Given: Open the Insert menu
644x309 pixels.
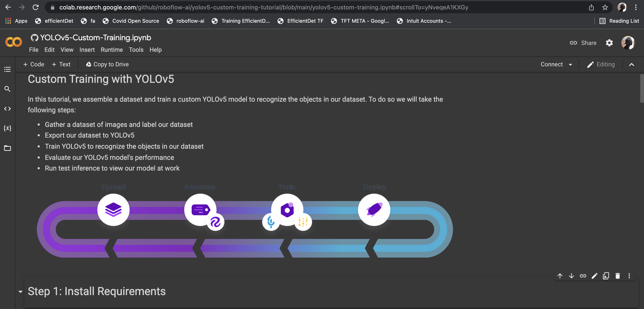Looking at the screenshot, I should [x=87, y=50].
